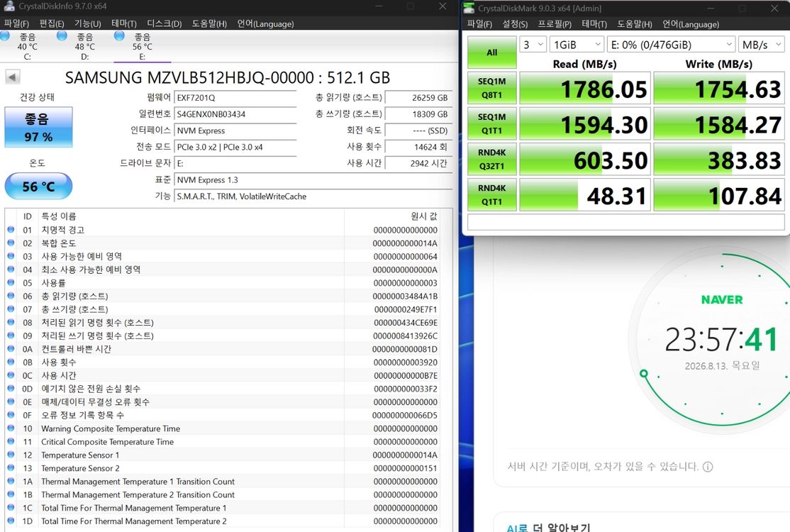790x532 pixels.
Task: Click the NVM Express interface field
Action: (235, 131)
